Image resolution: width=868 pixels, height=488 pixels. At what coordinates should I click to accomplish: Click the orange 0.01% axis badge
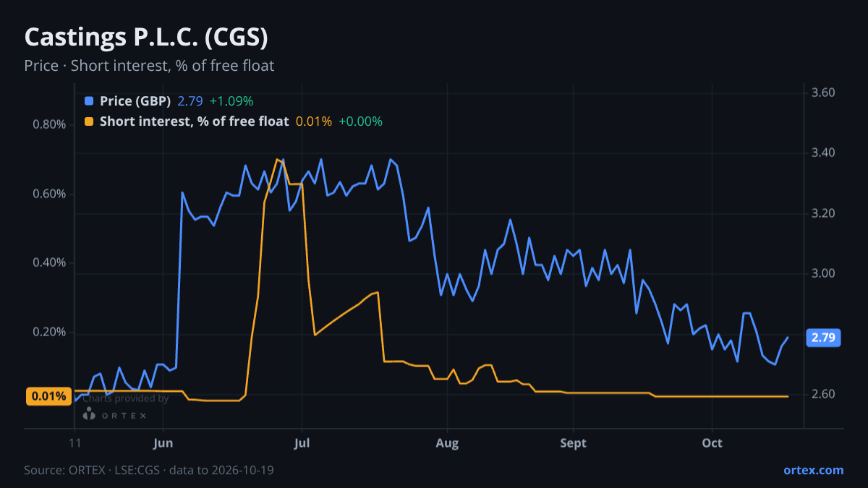pos(49,396)
